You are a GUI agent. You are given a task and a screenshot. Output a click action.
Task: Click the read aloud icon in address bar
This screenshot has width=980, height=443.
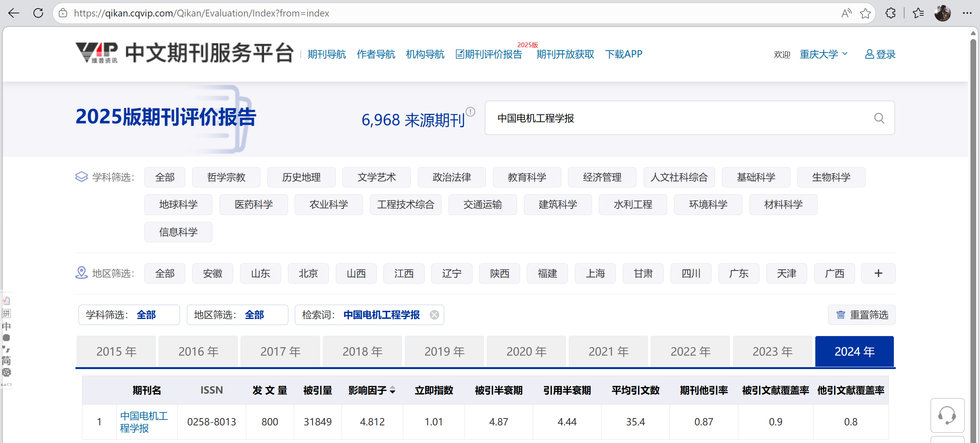[846, 13]
